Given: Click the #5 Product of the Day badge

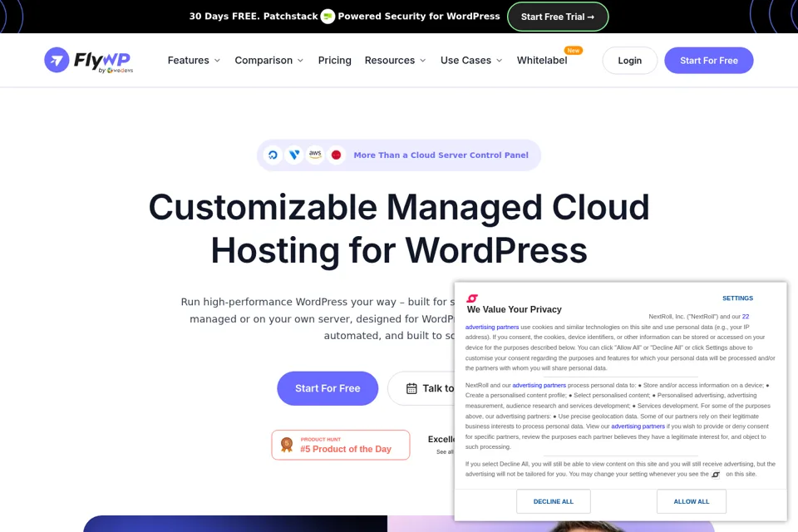Looking at the screenshot, I should (341, 445).
